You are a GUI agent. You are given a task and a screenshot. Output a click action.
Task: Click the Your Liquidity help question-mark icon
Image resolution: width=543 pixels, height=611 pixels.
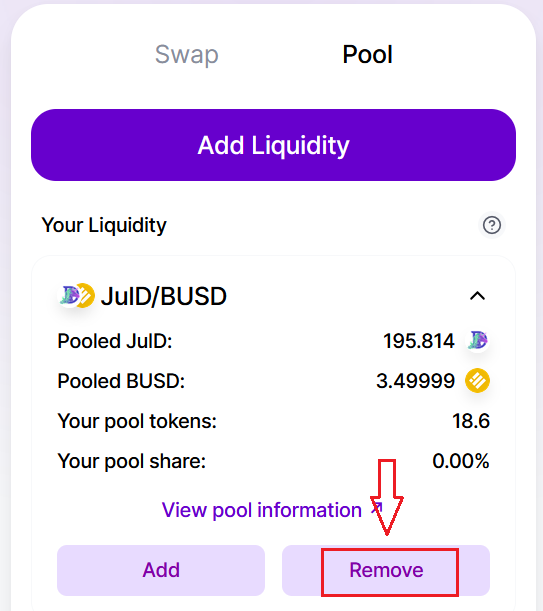click(492, 225)
